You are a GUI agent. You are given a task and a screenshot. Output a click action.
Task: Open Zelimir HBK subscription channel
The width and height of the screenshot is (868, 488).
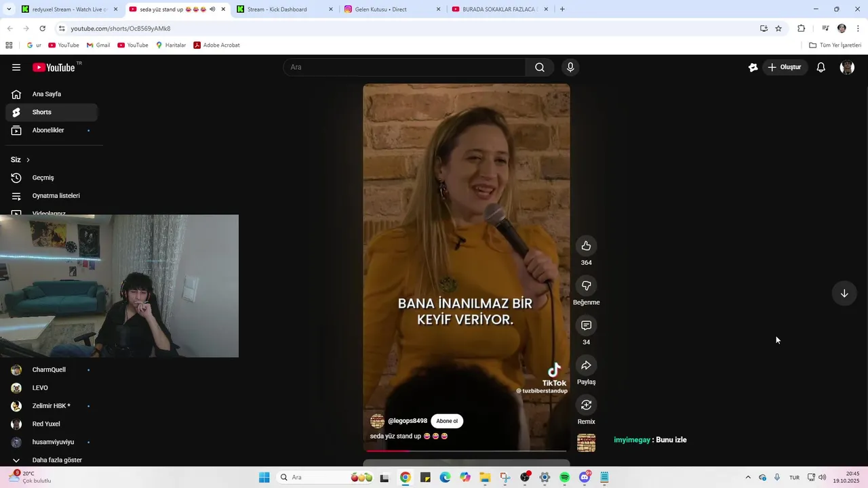coord(52,406)
